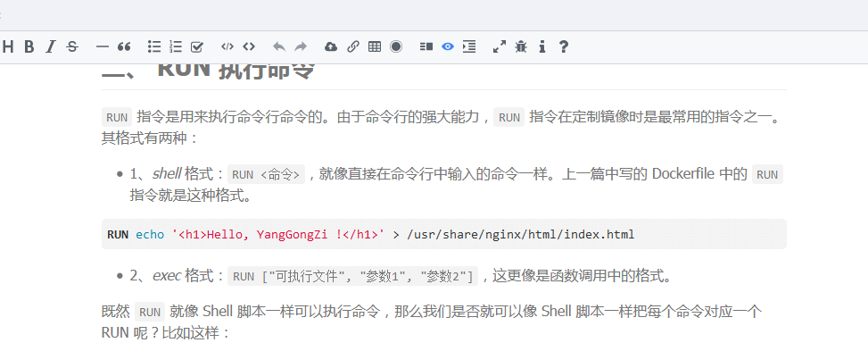Insert a blockquote
Viewport: 868px width, 351px height.
click(x=124, y=47)
